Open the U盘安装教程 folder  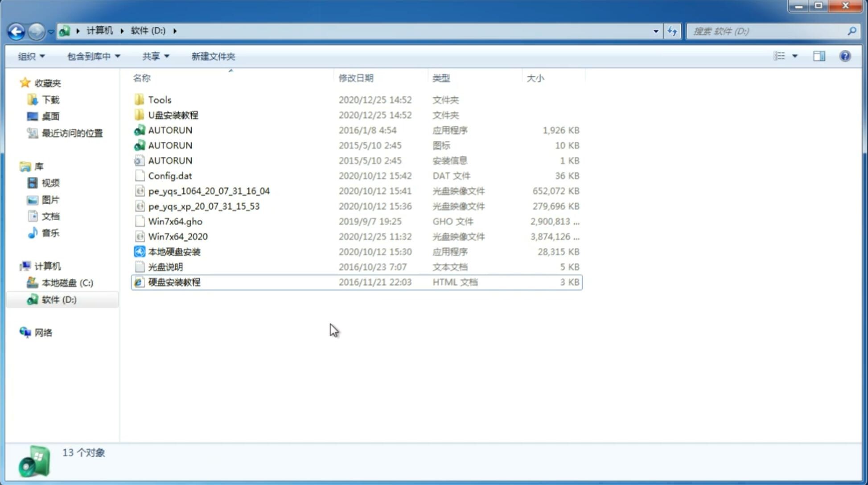coord(173,115)
